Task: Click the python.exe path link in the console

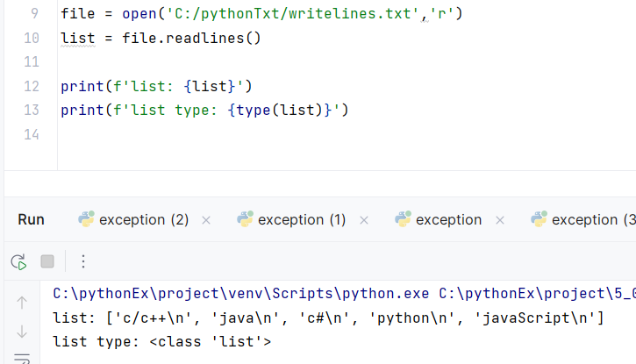Action: (x=241, y=294)
